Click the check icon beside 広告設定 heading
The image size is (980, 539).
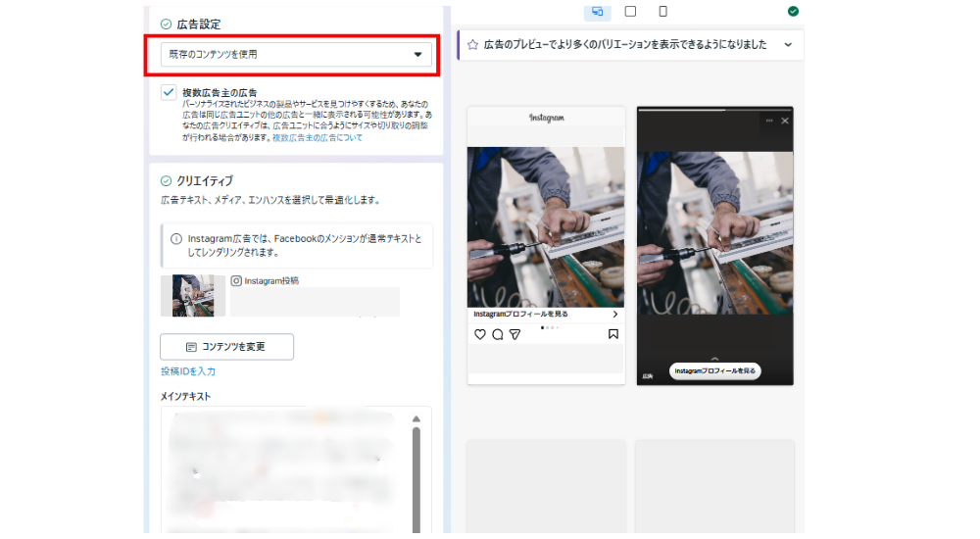166,24
